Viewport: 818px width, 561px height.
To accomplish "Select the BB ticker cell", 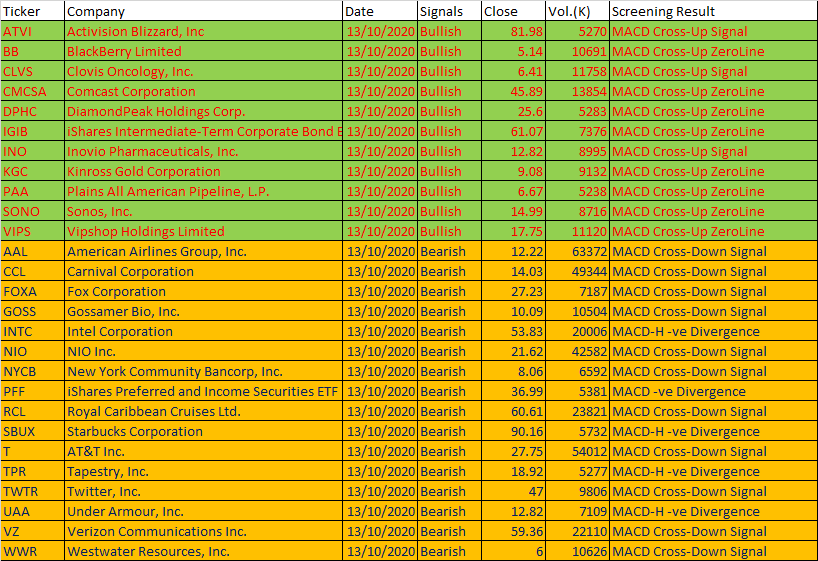I will click(x=32, y=51).
